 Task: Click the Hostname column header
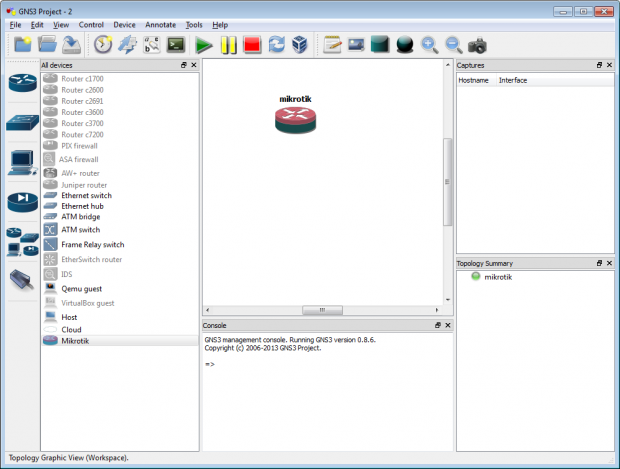(x=476, y=80)
